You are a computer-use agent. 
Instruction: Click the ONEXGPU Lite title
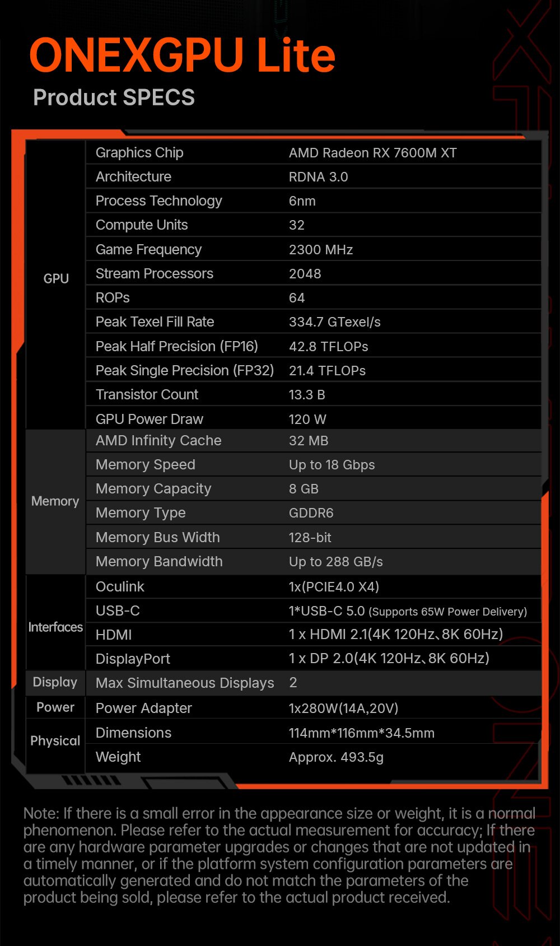182,55
